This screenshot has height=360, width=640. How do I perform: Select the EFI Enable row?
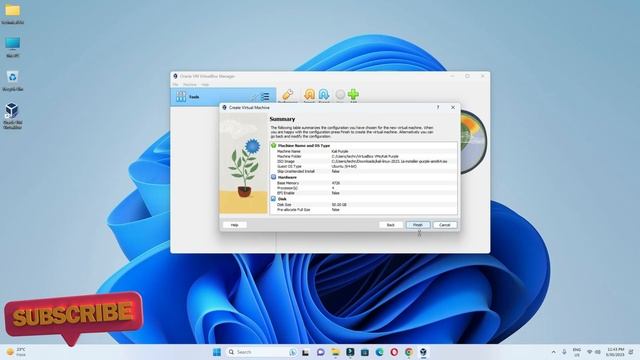[x=363, y=193]
